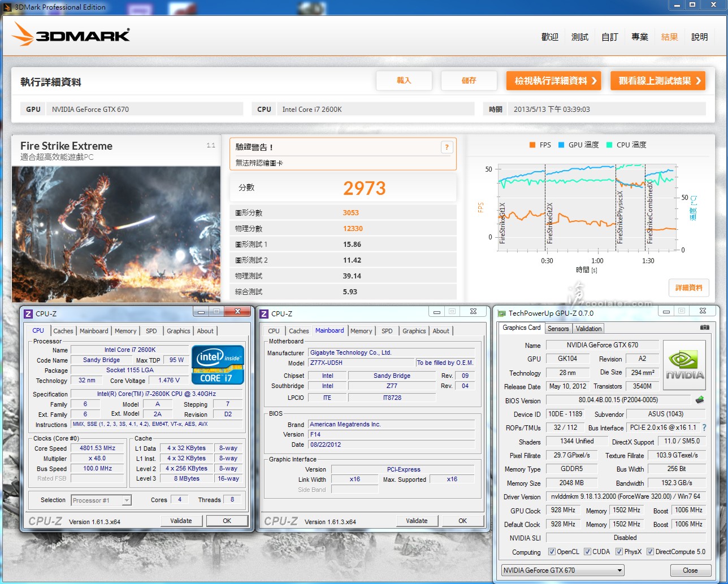Click the Intel Core i7 badge in CPU-Z
This screenshot has width=728, height=584.
tap(218, 365)
